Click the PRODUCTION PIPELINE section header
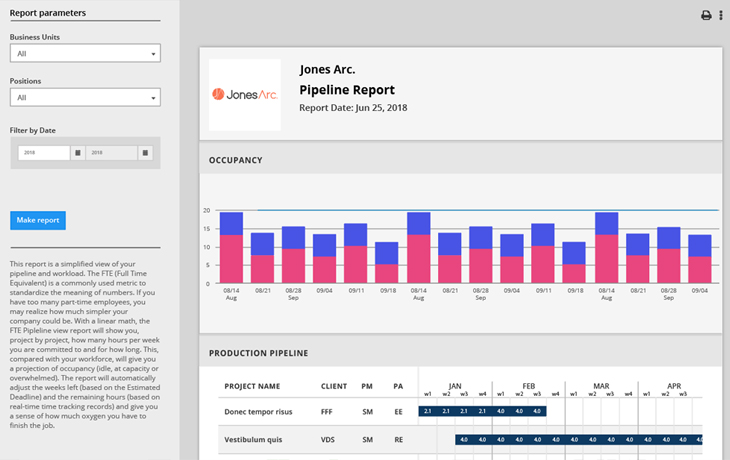 [258, 353]
